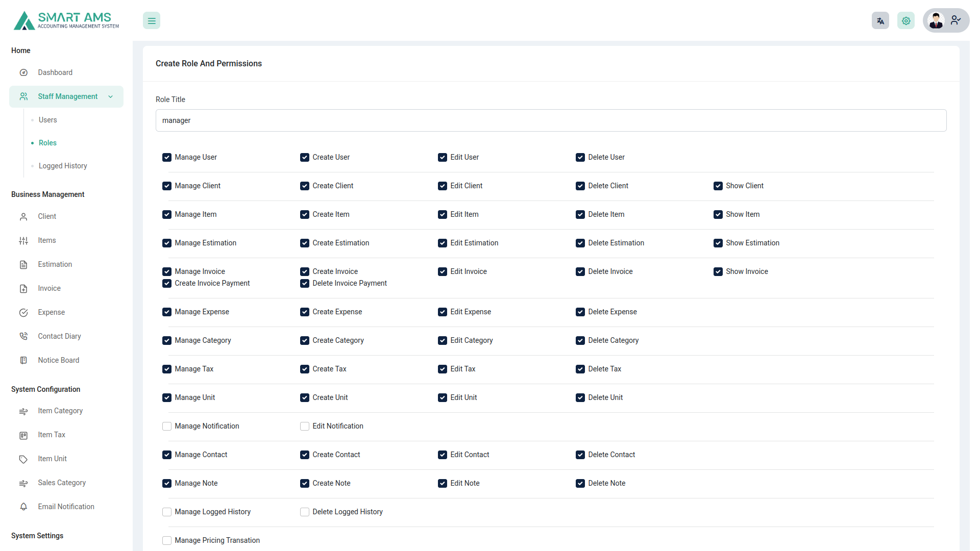Enable the Manage Notification checkbox

167,426
